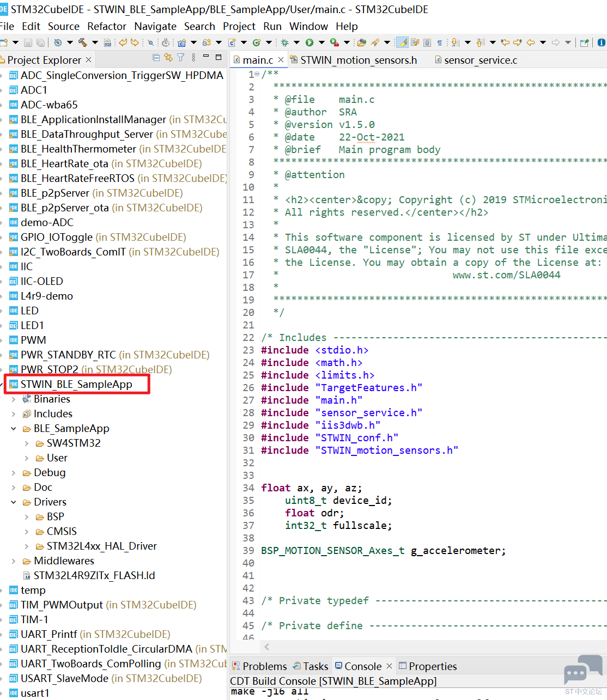The image size is (607, 700).
Task: Click the Information Center icon
Action: (x=601, y=42)
